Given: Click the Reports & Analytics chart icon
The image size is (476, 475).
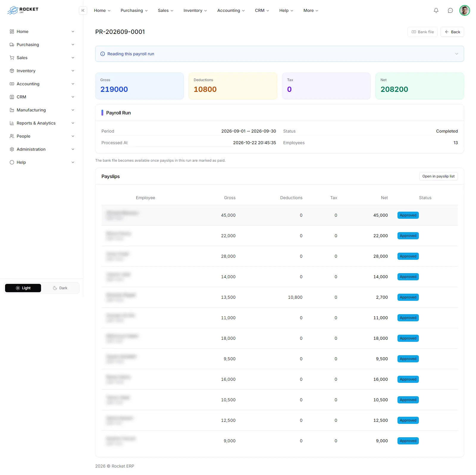Looking at the screenshot, I should point(12,123).
